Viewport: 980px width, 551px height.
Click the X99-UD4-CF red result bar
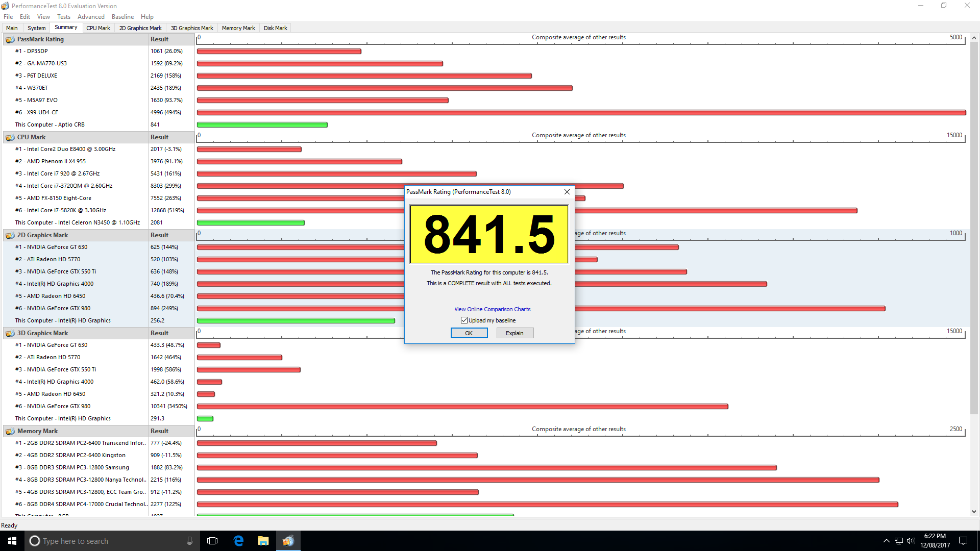click(x=581, y=113)
